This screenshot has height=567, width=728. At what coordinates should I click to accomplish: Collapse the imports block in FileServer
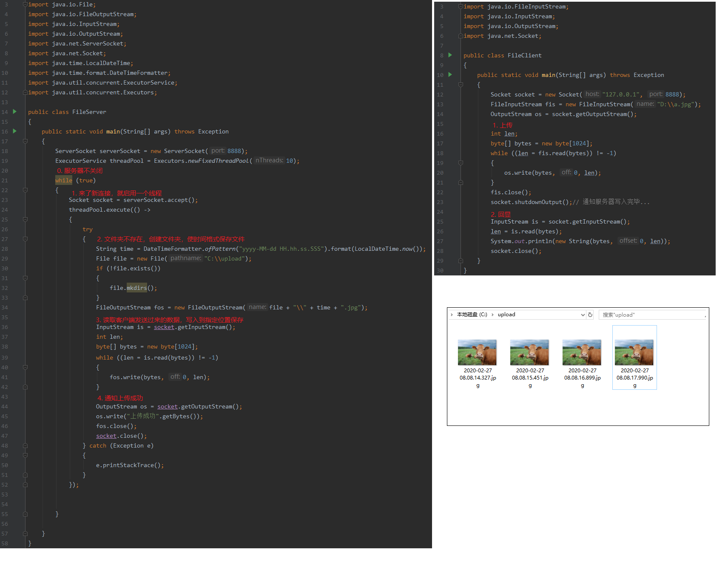(25, 5)
